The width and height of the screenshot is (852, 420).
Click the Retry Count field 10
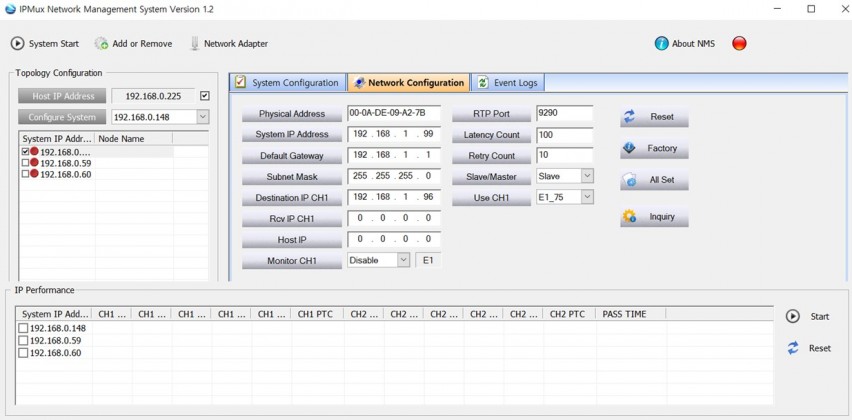[564, 155]
